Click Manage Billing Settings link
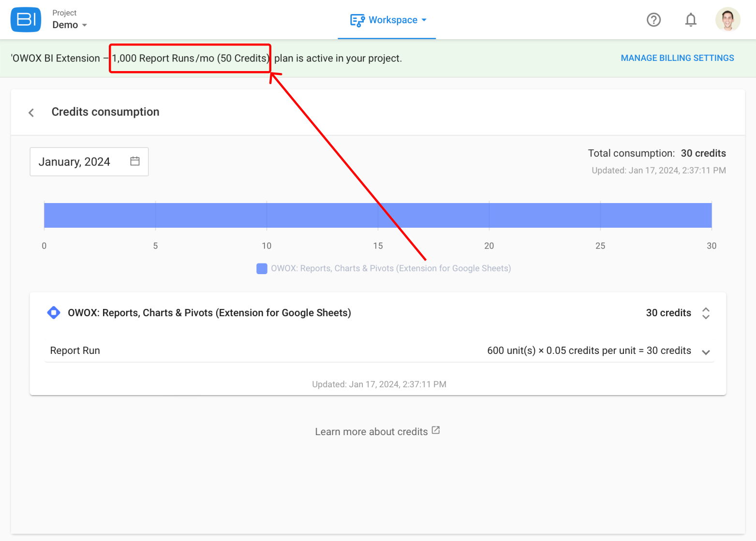The height and width of the screenshot is (541, 756). pyautogui.click(x=677, y=58)
